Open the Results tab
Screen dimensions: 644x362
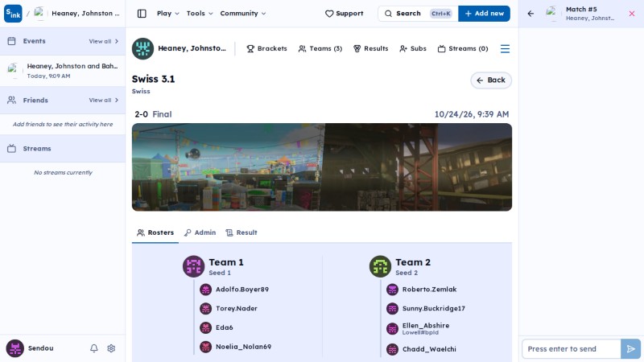click(x=371, y=48)
